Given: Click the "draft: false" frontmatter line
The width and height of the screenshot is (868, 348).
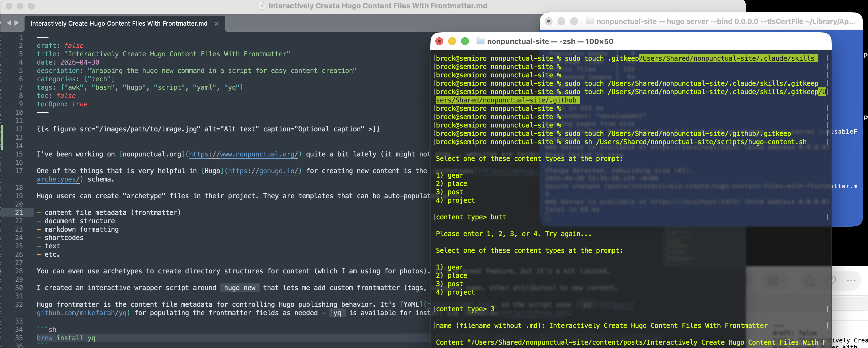Looking at the screenshot, I should (x=60, y=45).
